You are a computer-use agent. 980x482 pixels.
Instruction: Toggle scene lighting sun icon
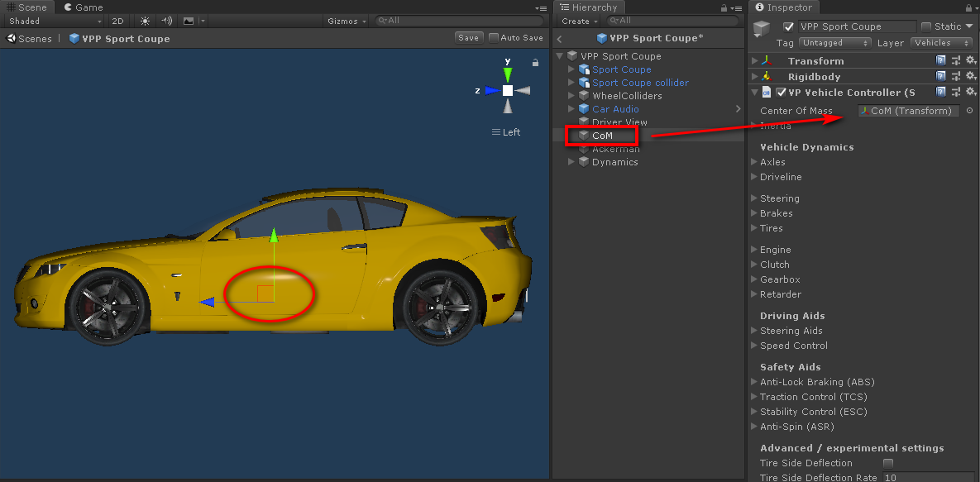[146, 21]
